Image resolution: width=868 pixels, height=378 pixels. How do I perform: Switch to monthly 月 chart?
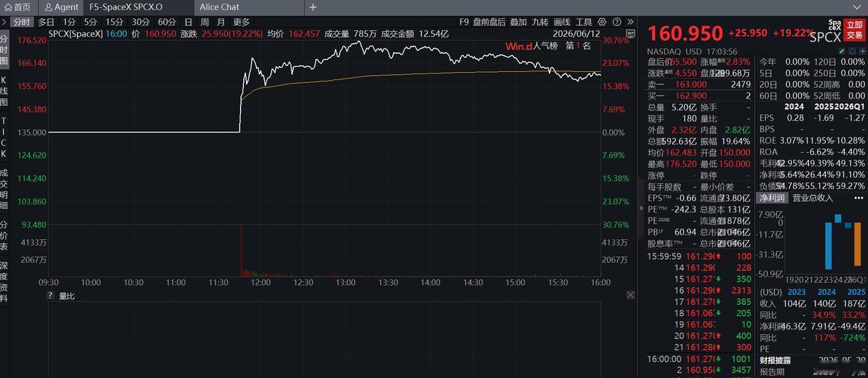221,22
